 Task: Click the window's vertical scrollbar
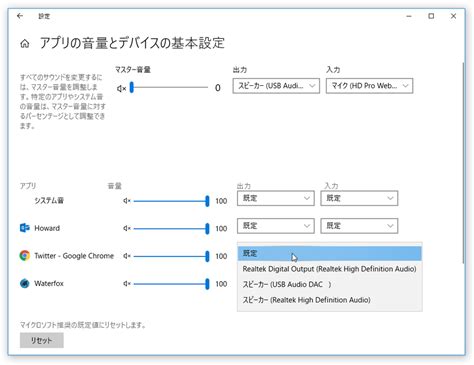pos(463,163)
